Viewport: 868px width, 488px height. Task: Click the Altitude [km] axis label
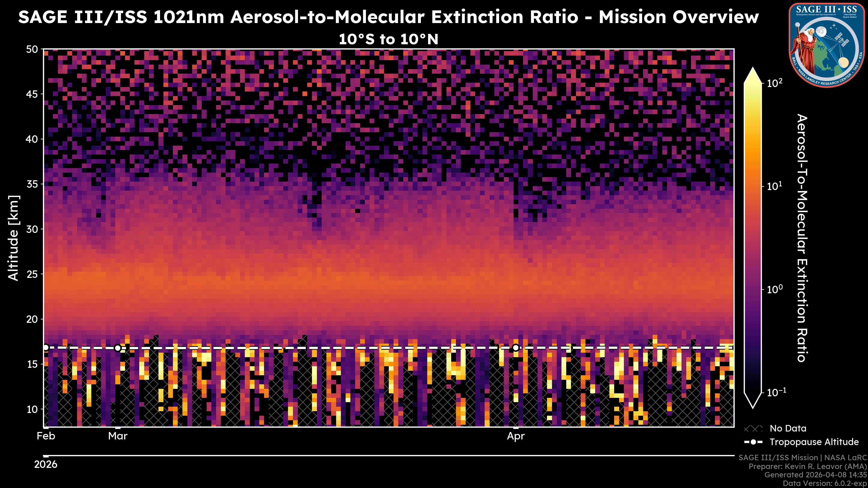(14, 238)
